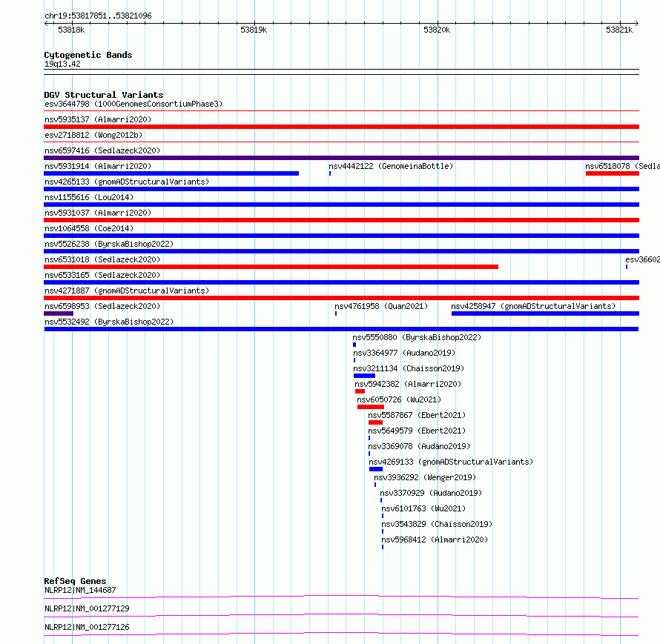Viewport: 660px width, 644px height.
Task: Open the NLRP12|NM_001277129 gene label
Action: [87, 608]
